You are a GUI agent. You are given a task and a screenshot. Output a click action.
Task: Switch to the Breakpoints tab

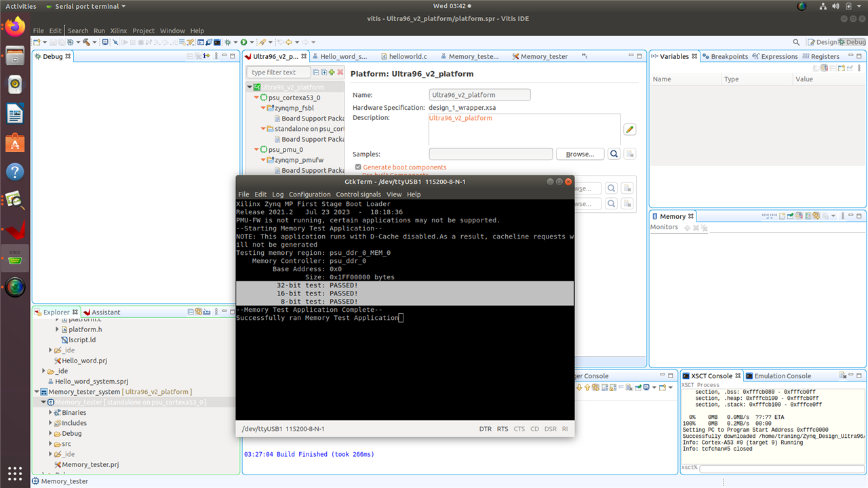click(x=725, y=56)
